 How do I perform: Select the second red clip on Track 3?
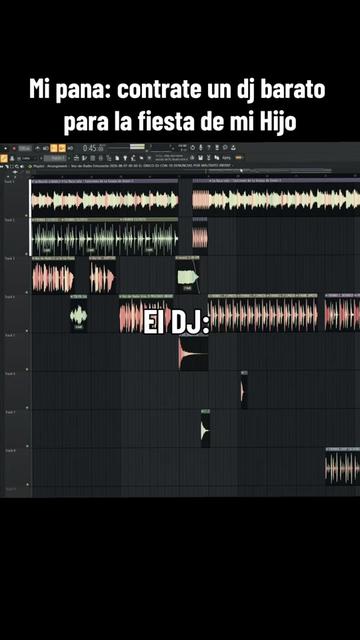pos(102,276)
